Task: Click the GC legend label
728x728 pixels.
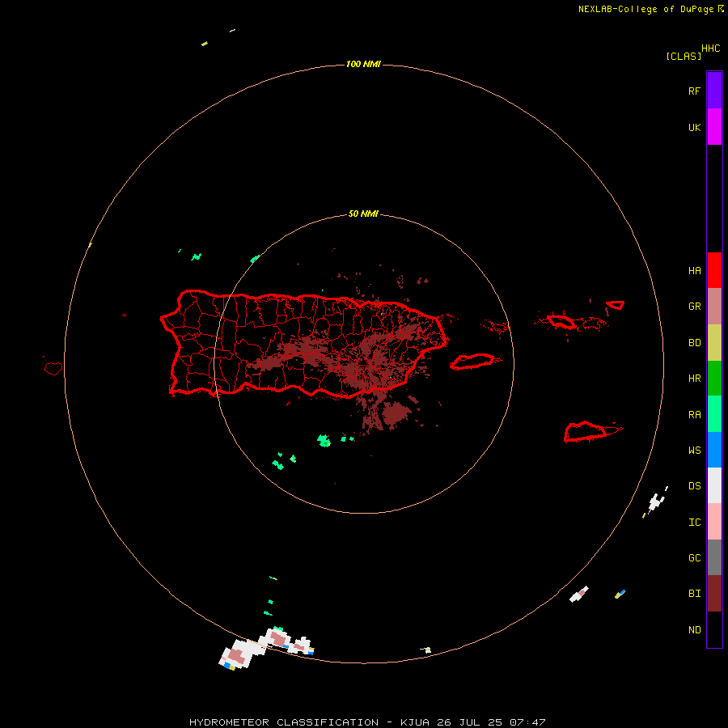Action: pos(694,557)
